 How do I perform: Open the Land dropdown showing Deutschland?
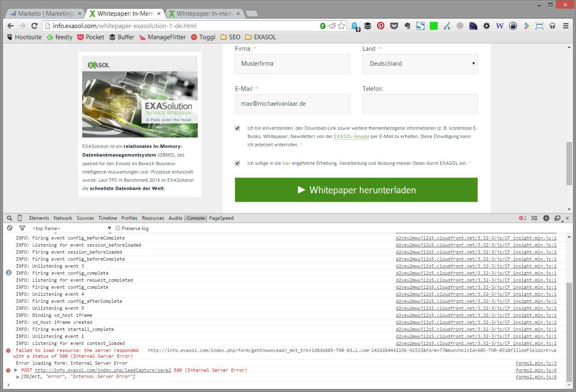(420, 64)
